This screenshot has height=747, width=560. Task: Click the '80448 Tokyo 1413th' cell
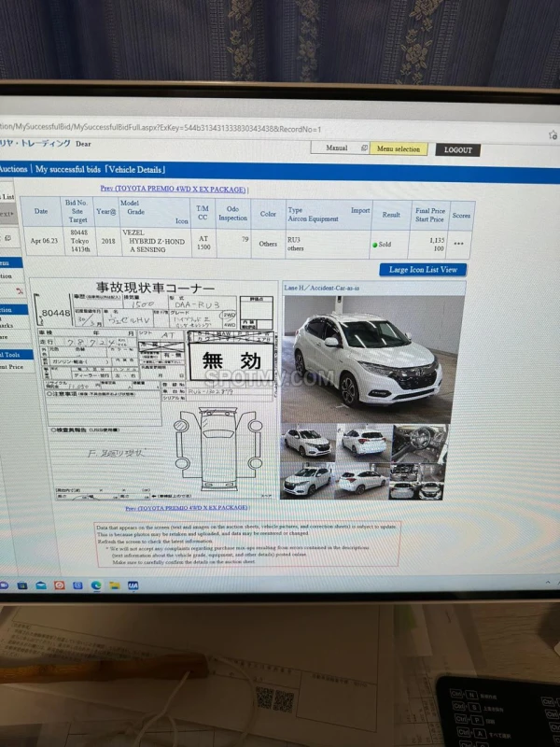(78, 241)
